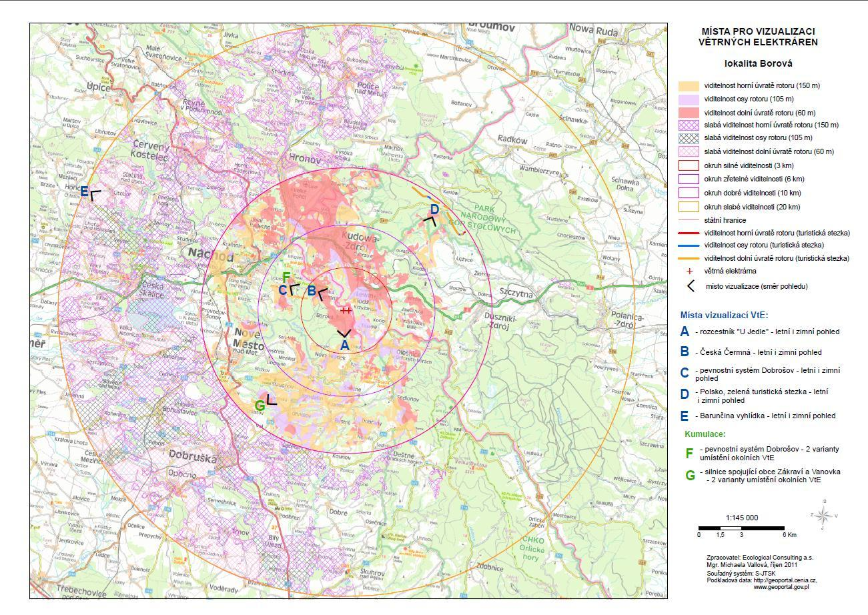Click the visualization marker B on the map
Screen dimensions: 868x615
[311, 291]
